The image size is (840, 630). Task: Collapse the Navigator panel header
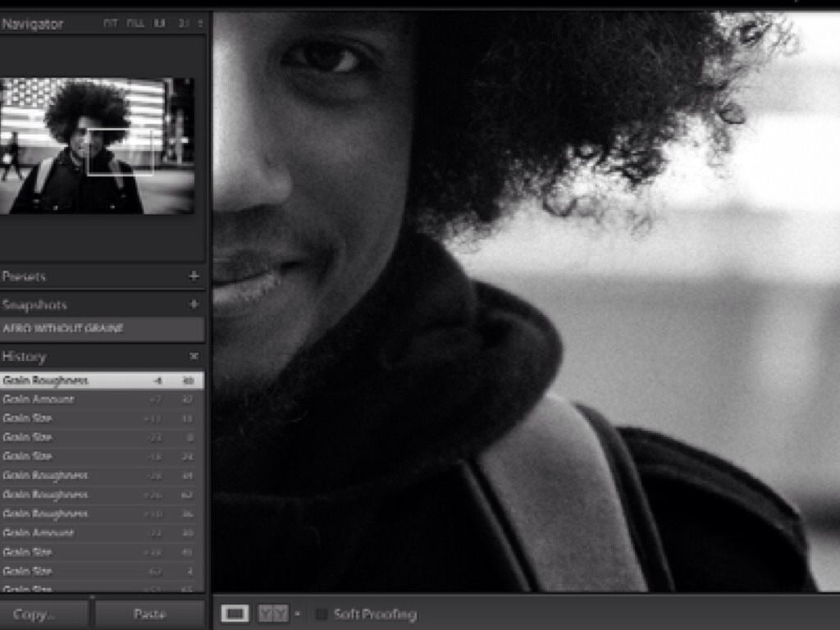tap(33, 24)
